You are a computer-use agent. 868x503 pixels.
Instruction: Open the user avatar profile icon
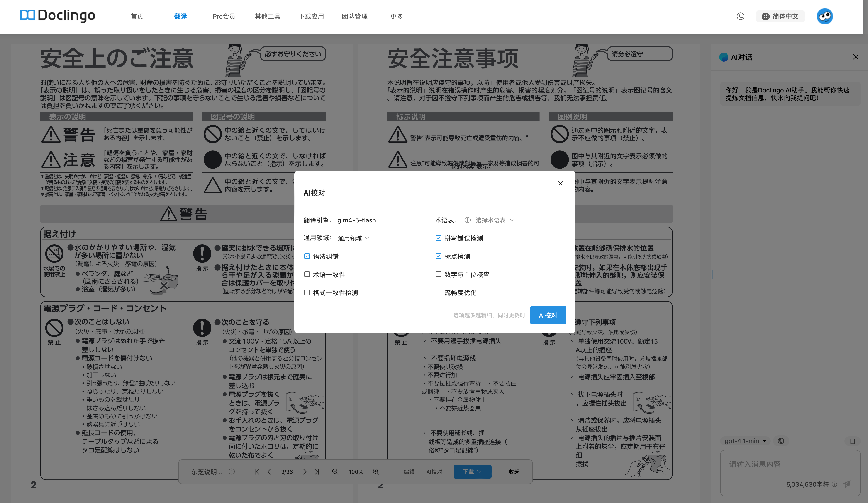pyautogui.click(x=825, y=16)
